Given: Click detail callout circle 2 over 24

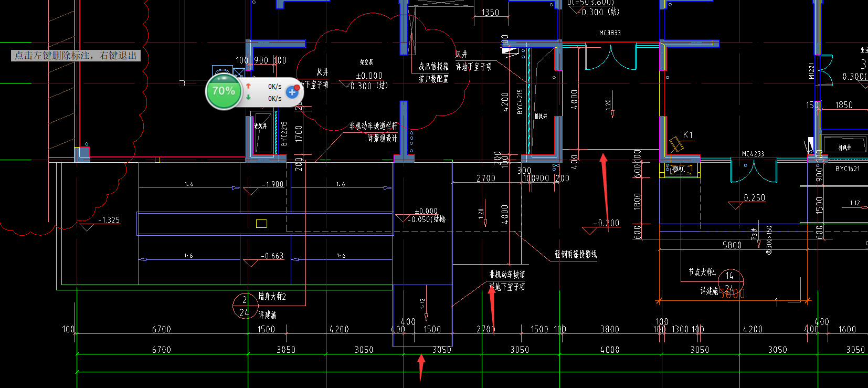Looking at the screenshot, I should pyautogui.click(x=245, y=306).
